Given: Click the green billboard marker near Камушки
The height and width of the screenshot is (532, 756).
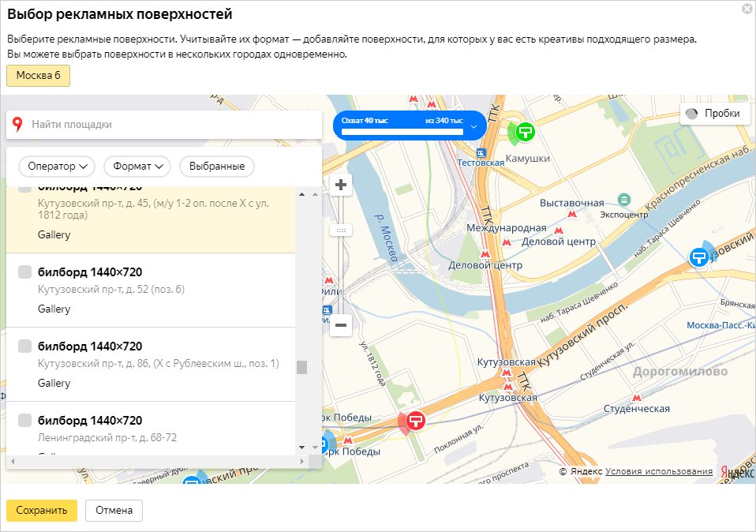Looking at the screenshot, I should click(525, 132).
